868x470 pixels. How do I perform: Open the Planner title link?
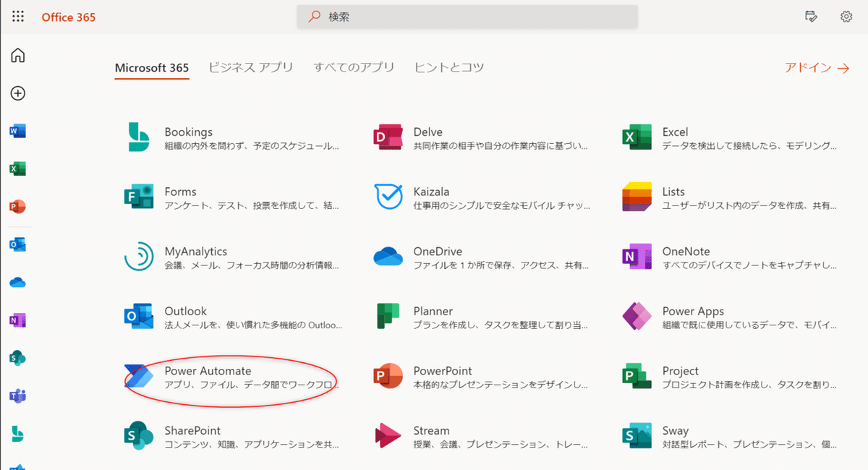pos(433,311)
